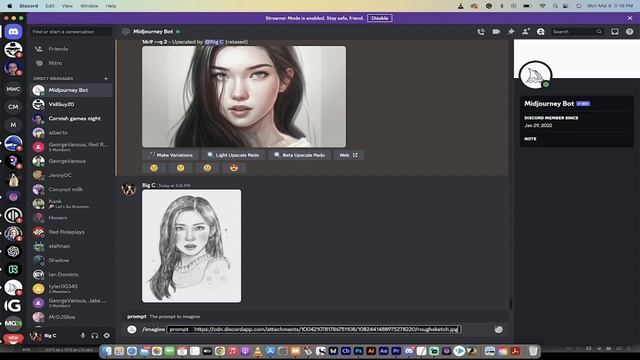
Task: Open the Nitro tab
Action: (x=71, y=63)
